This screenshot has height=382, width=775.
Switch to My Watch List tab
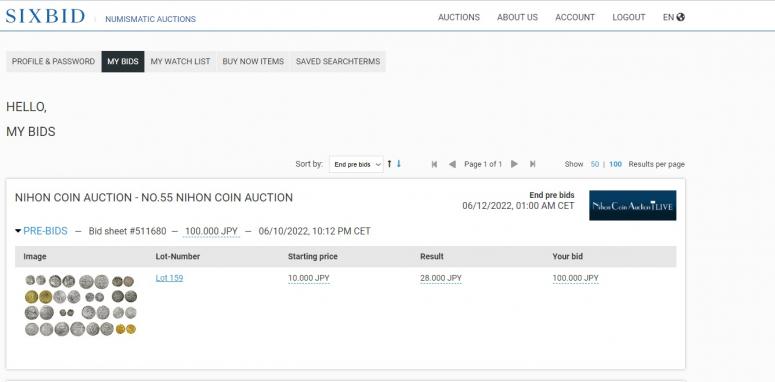180,61
